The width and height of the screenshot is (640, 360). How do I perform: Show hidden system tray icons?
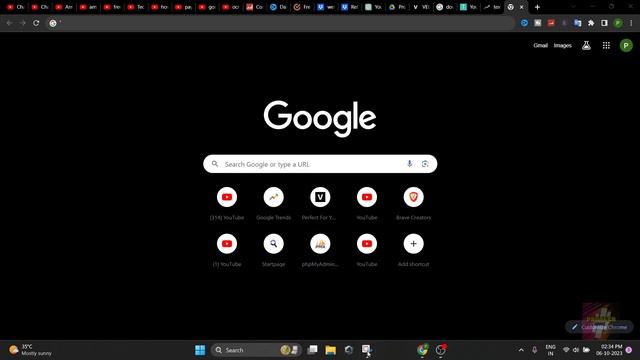pyautogui.click(x=521, y=350)
